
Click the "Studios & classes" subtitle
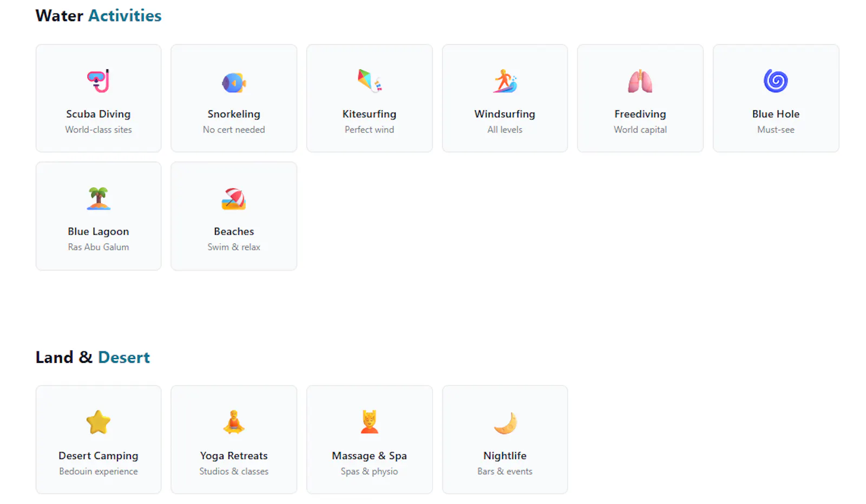click(234, 472)
